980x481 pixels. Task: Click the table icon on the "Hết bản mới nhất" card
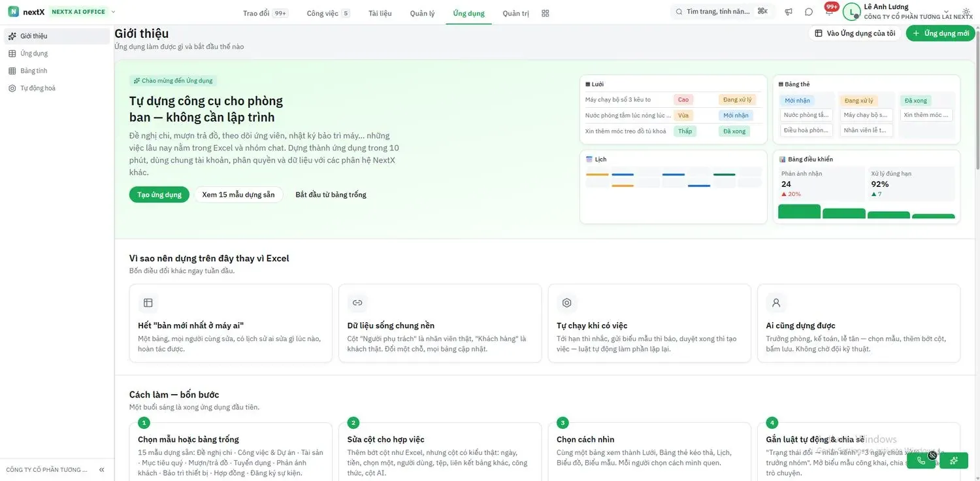[x=148, y=303]
